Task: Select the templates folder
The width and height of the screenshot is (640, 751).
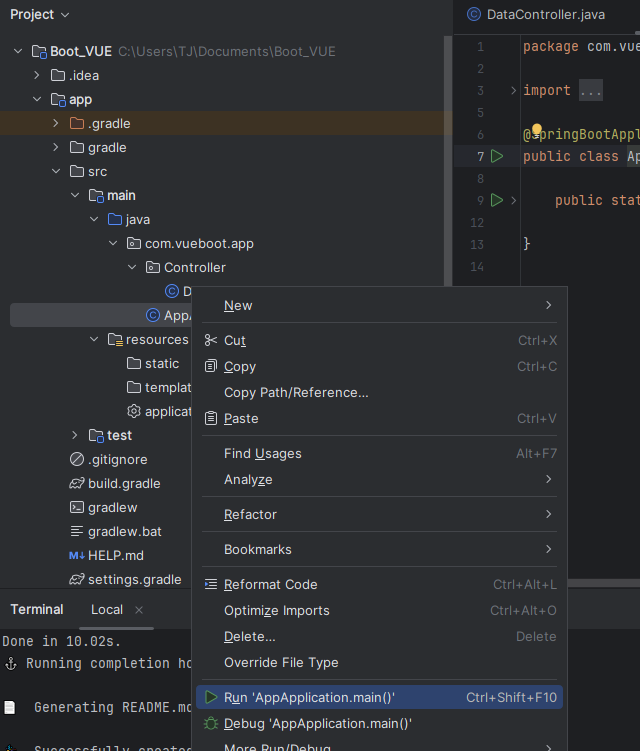Action: (x=159, y=387)
